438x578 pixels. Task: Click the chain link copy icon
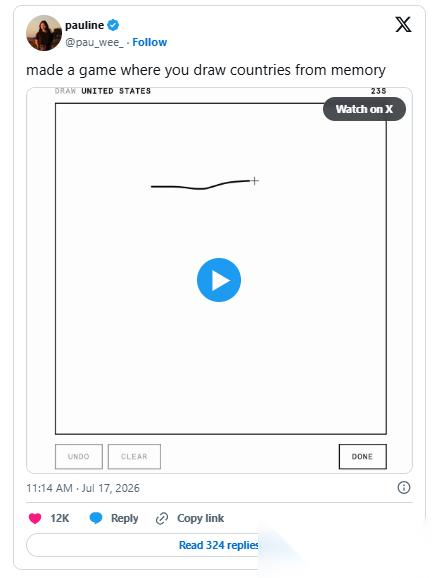(162, 518)
